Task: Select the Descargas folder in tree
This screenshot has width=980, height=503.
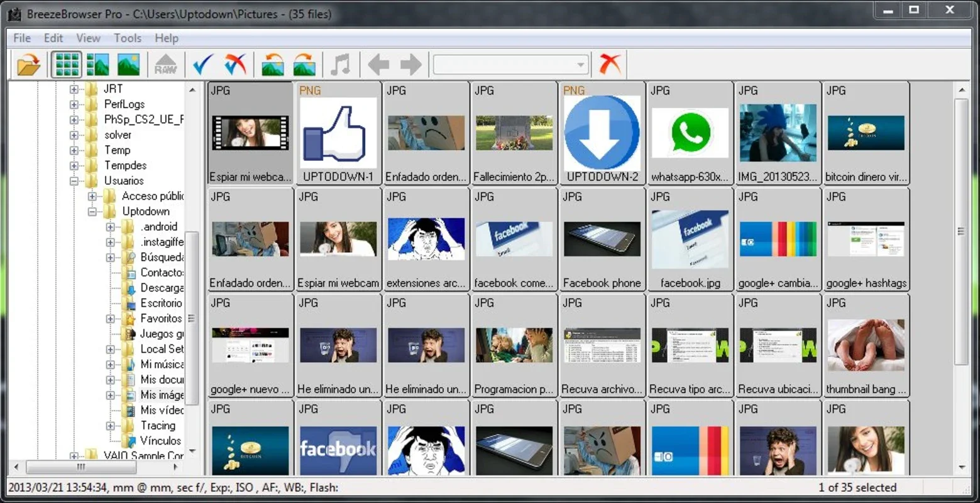Action: (x=162, y=288)
